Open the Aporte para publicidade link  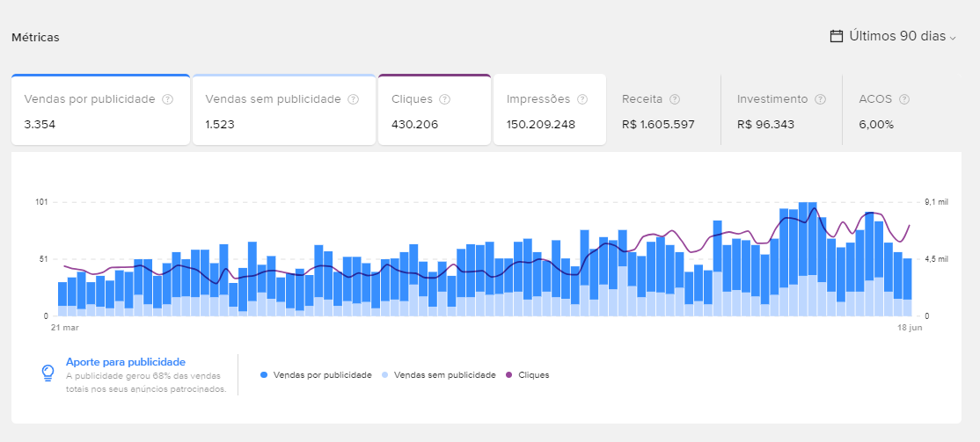126,361
